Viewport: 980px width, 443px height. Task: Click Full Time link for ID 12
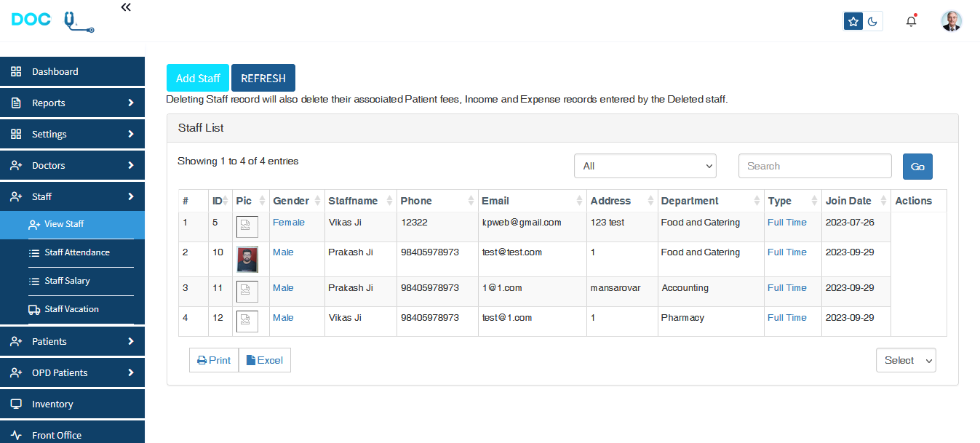787,318
